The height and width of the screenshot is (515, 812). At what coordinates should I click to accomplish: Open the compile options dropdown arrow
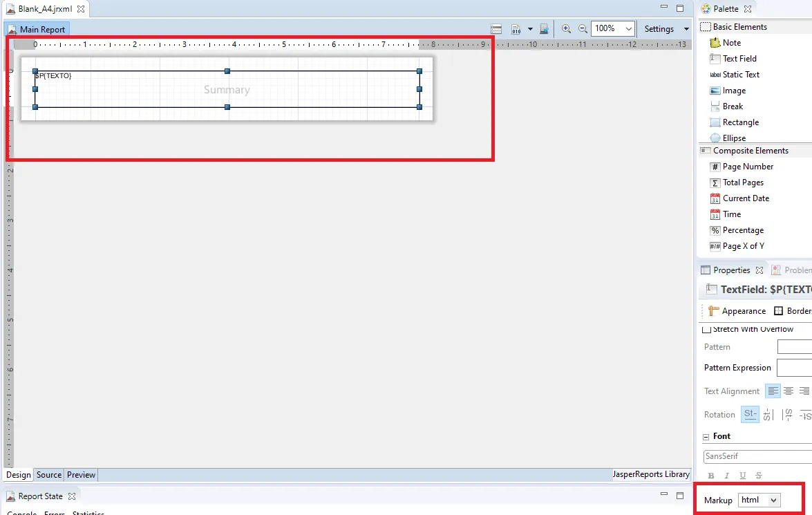(530, 29)
